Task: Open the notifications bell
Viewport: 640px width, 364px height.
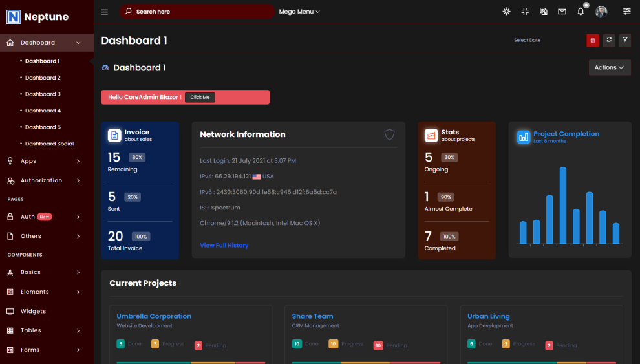Action: point(581,12)
